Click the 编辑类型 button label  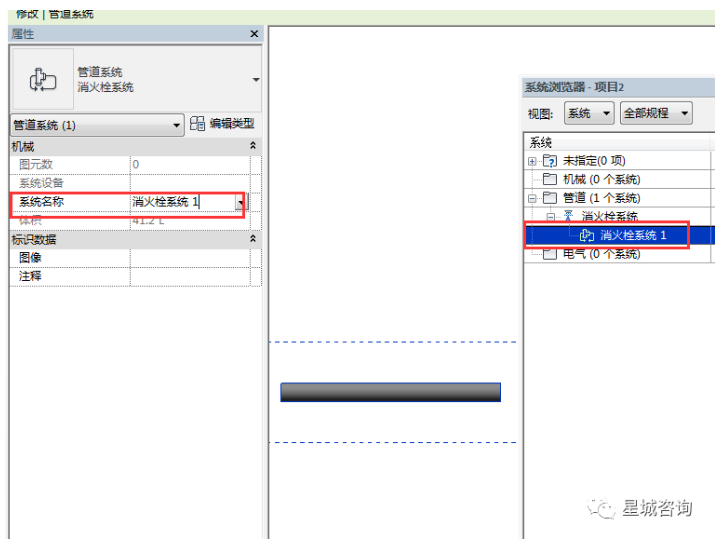tap(232, 123)
